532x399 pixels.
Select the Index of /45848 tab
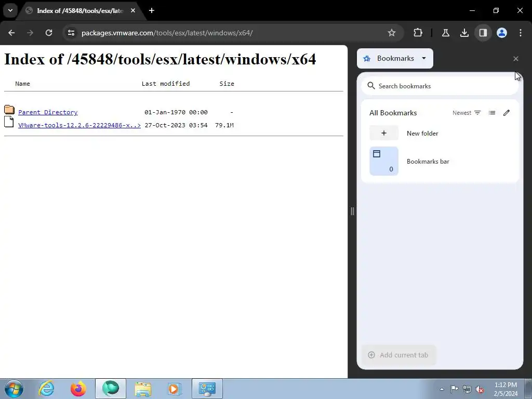81,11
